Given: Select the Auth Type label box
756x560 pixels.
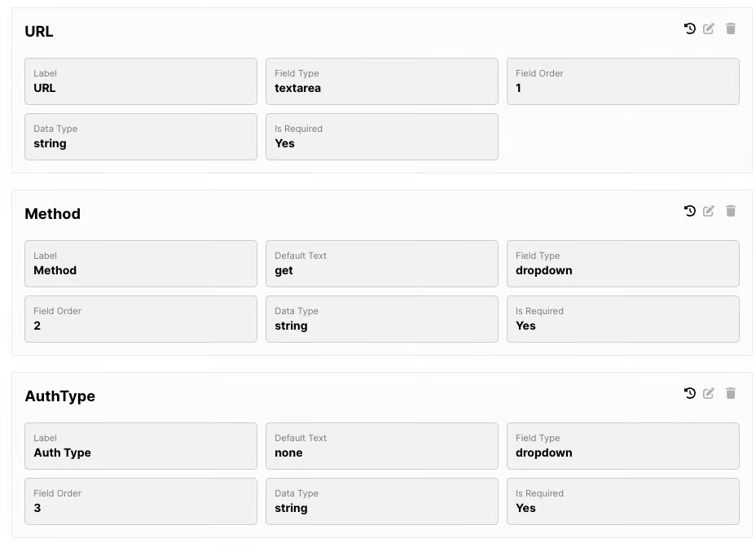Looking at the screenshot, I should click(x=140, y=446).
